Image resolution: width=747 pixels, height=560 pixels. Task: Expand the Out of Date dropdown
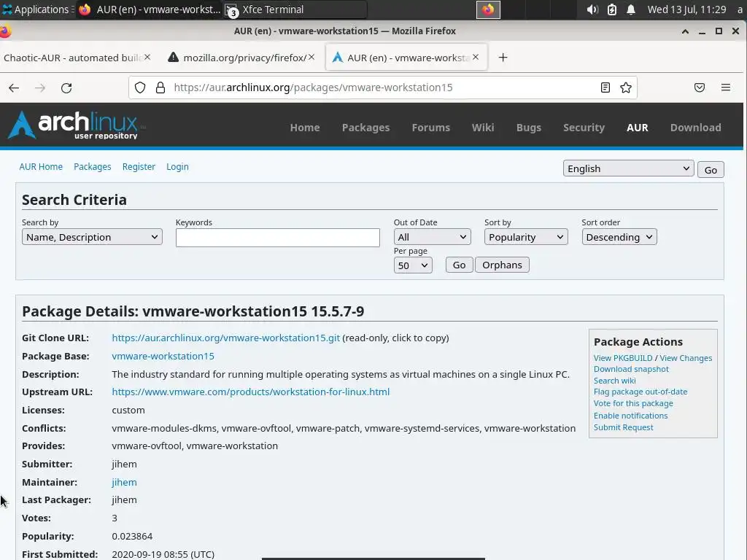(432, 237)
